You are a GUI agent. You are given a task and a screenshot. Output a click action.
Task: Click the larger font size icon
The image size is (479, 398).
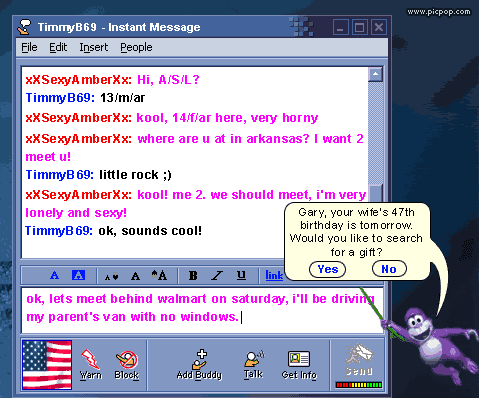159,275
